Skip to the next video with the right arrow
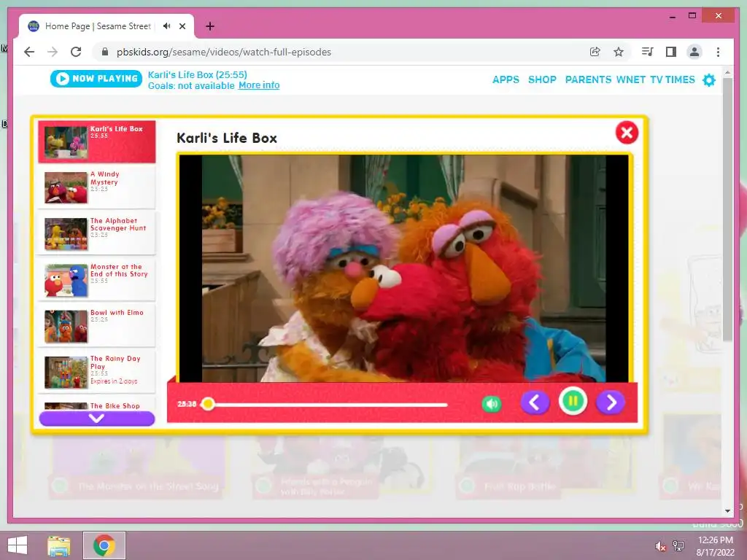The width and height of the screenshot is (747, 560). [x=611, y=402]
